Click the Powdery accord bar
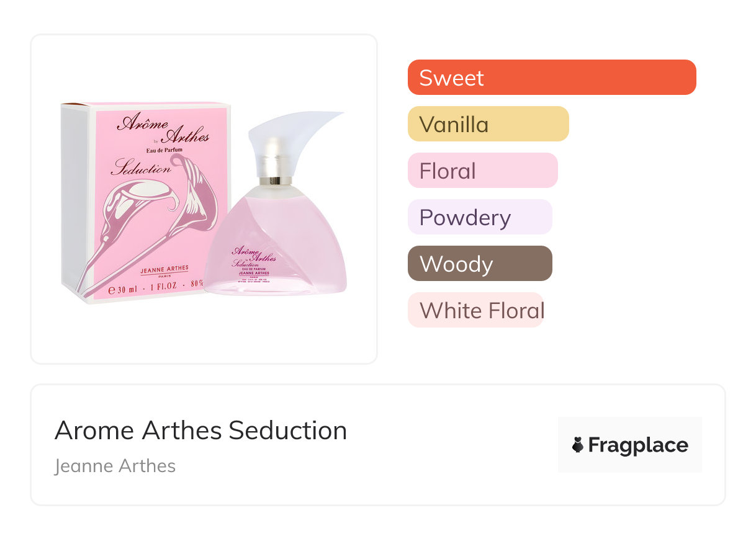756x536 pixels. click(x=479, y=217)
